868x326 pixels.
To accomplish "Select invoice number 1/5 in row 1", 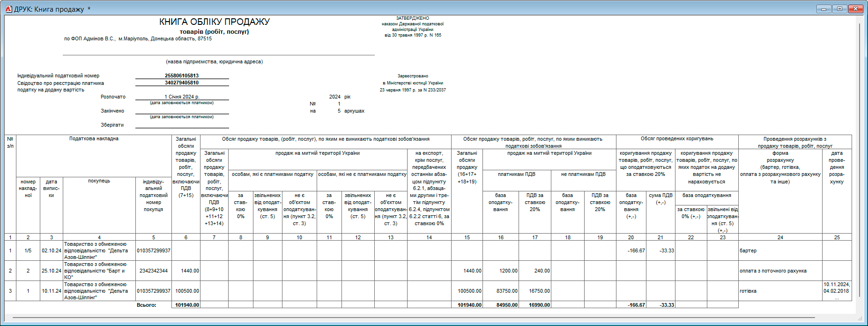I will pyautogui.click(x=28, y=250).
